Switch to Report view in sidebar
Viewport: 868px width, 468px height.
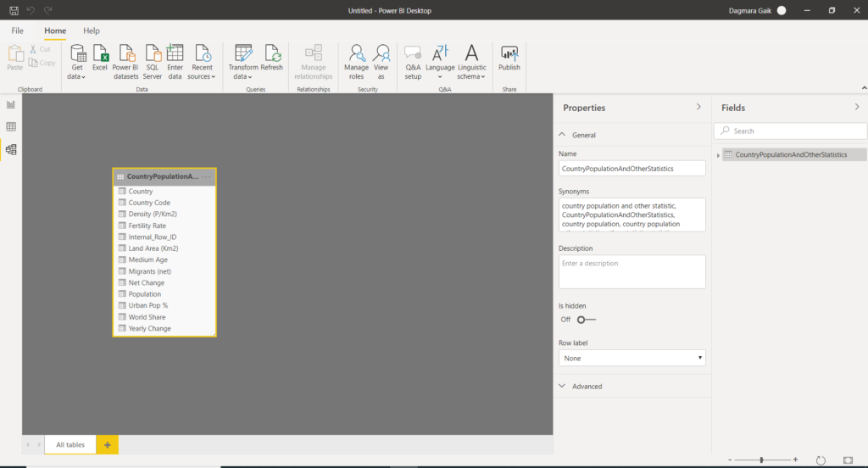click(11, 104)
